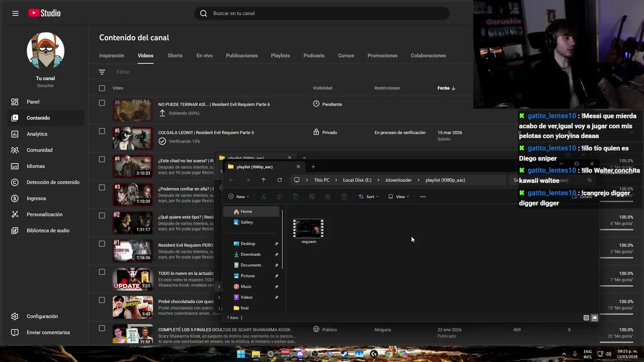
Task: Open the Sort dropdown in File Explorer
Action: tap(368, 197)
